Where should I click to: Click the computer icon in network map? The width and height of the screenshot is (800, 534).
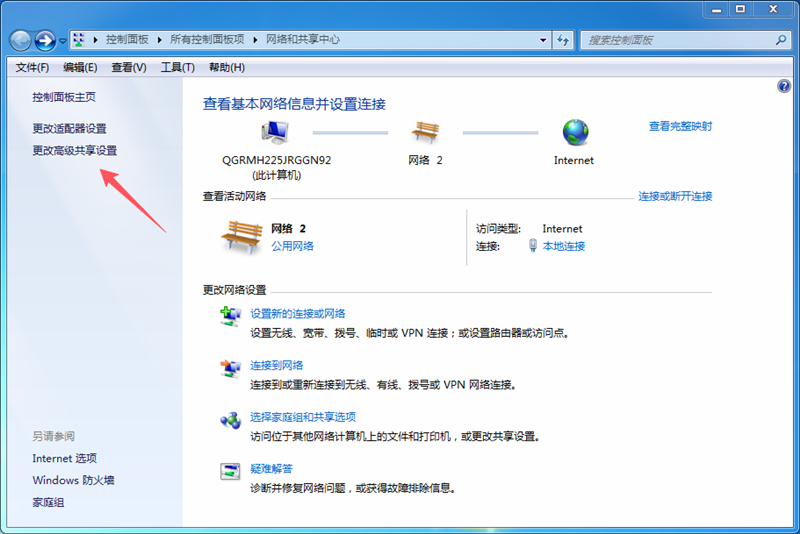276,131
